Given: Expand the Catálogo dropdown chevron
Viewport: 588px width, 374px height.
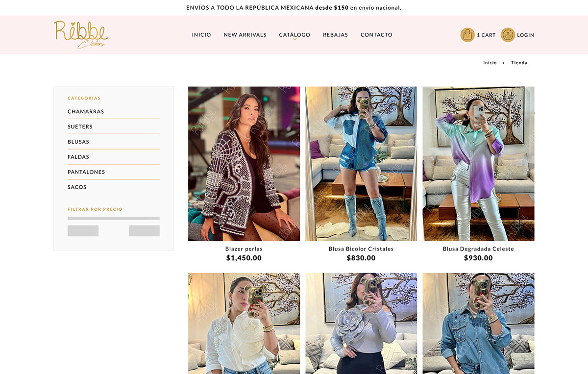Looking at the screenshot, I should coord(294,40).
